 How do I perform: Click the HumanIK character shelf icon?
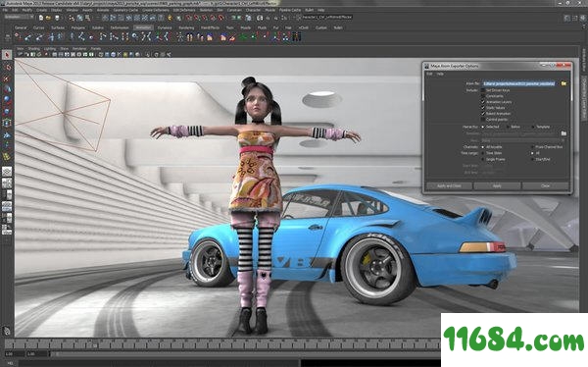pos(180,37)
